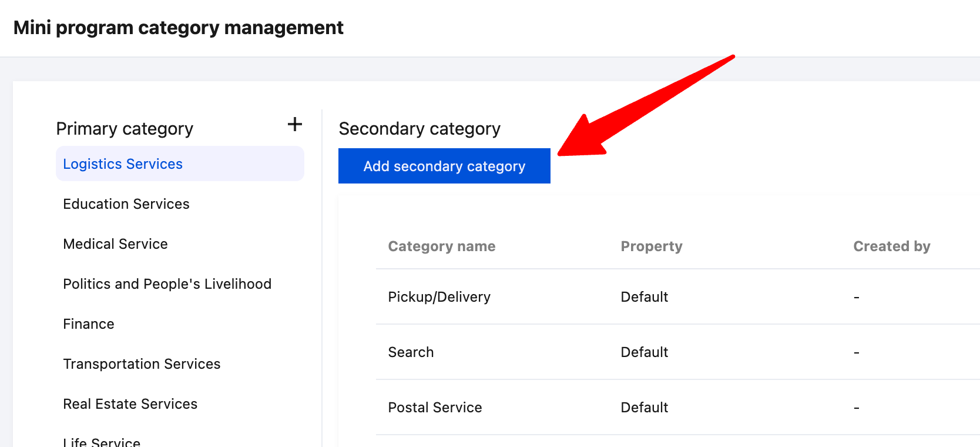Select the Search secondary category row
The image size is (980, 447).
[411, 352]
